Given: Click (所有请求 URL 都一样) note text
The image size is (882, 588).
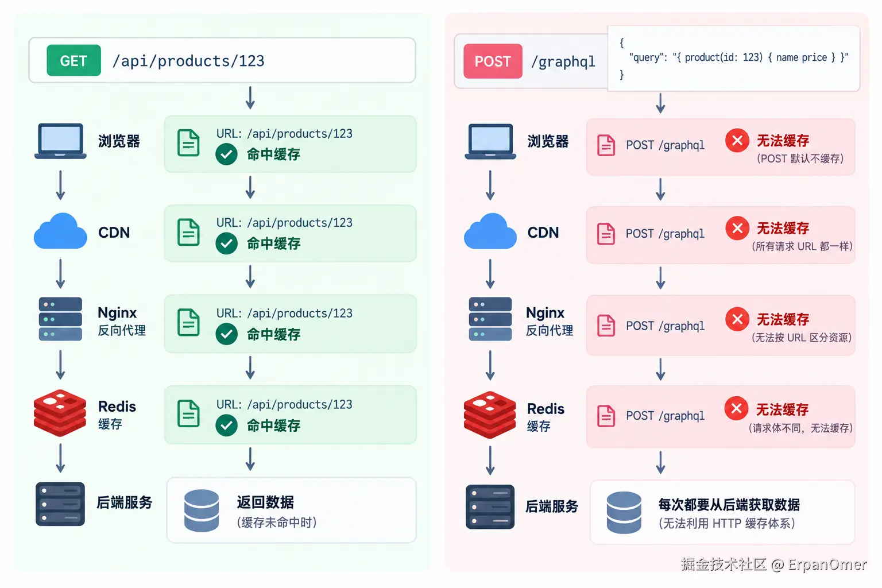Looking at the screenshot, I should (802, 246).
